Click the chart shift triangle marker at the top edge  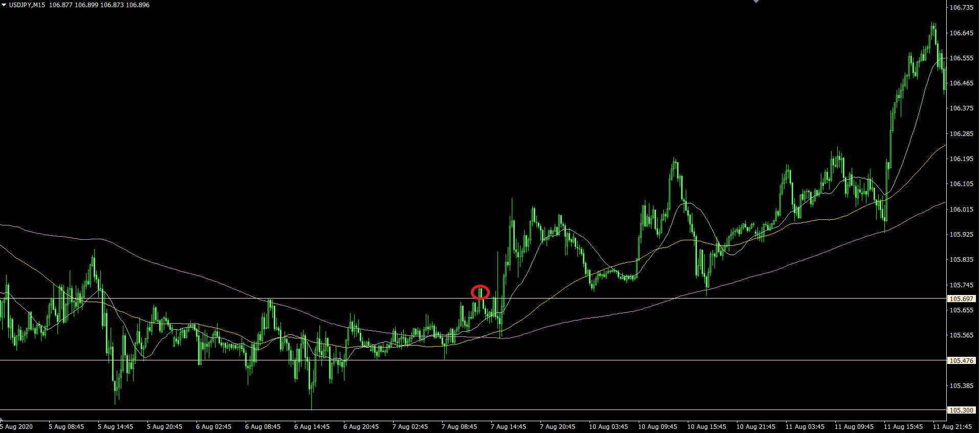pos(756,2)
